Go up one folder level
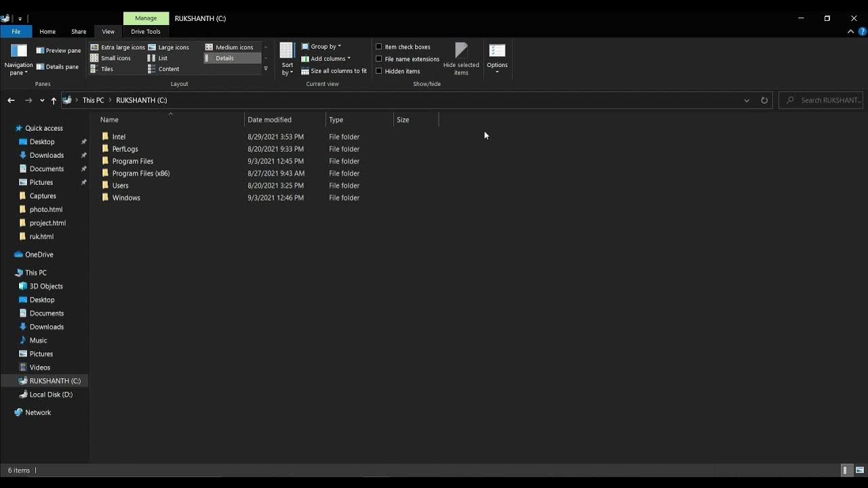Screen dimensions: 868x488 (54, 100)
